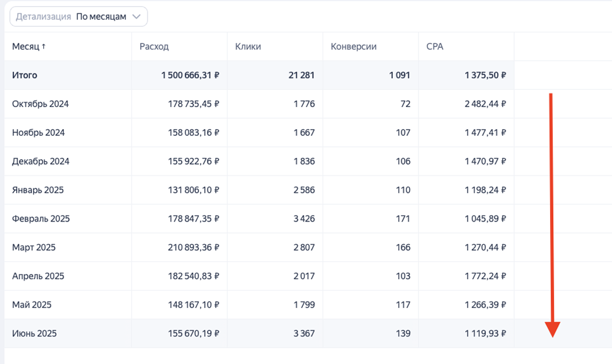Click Май 2025 conversions value 117
This screenshot has width=612, height=364.
[x=403, y=305]
